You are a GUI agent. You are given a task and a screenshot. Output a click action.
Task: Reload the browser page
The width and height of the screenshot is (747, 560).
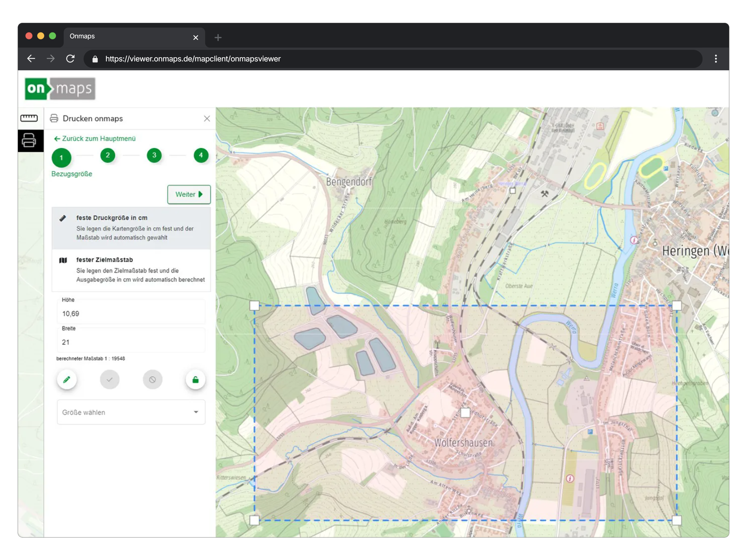[70, 59]
